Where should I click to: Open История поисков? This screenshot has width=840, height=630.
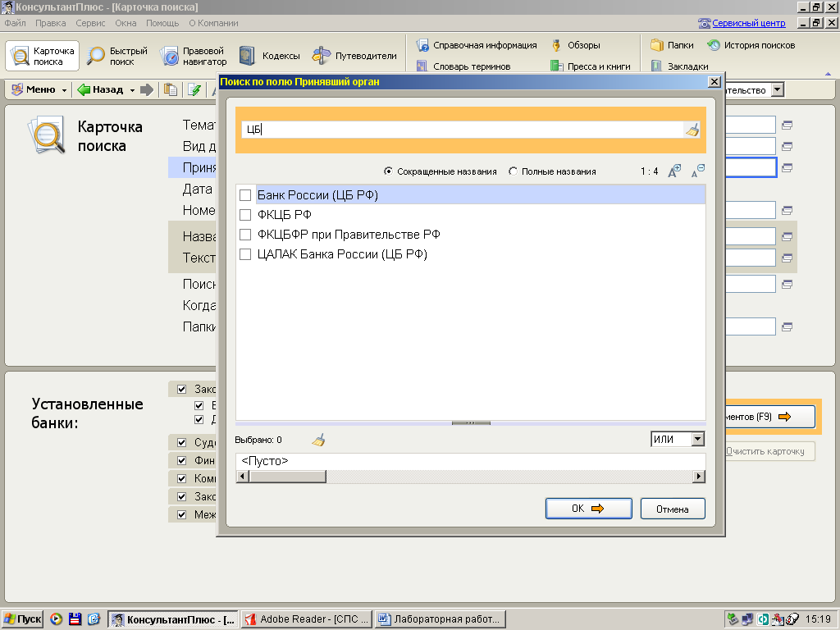coord(751,45)
